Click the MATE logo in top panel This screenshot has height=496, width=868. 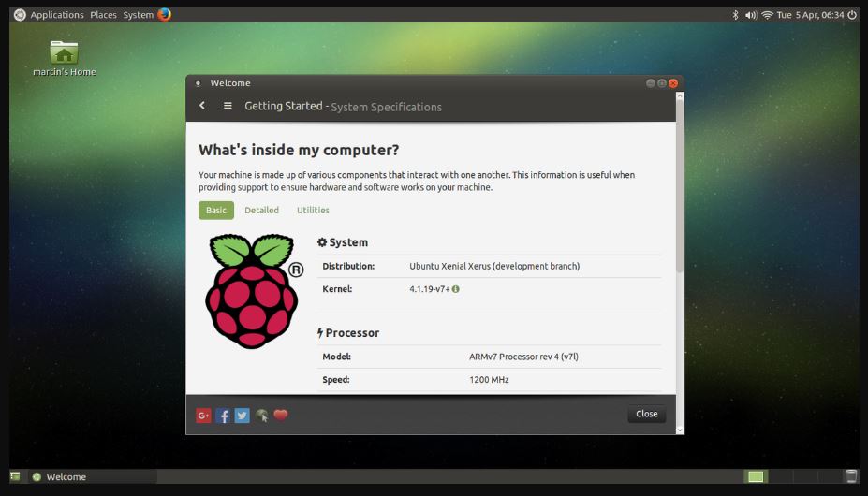point(20,15)
